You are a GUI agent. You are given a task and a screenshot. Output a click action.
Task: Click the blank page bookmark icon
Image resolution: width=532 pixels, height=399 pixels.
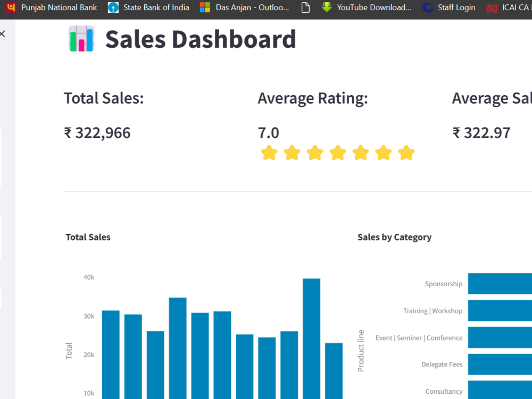(x=305, y=7)
